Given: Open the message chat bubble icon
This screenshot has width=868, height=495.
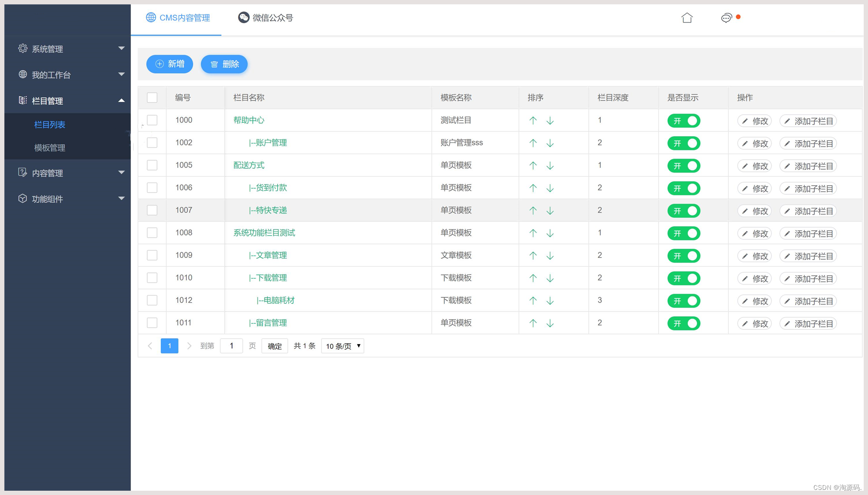Looking at the screenshot, I should point(726,18).
